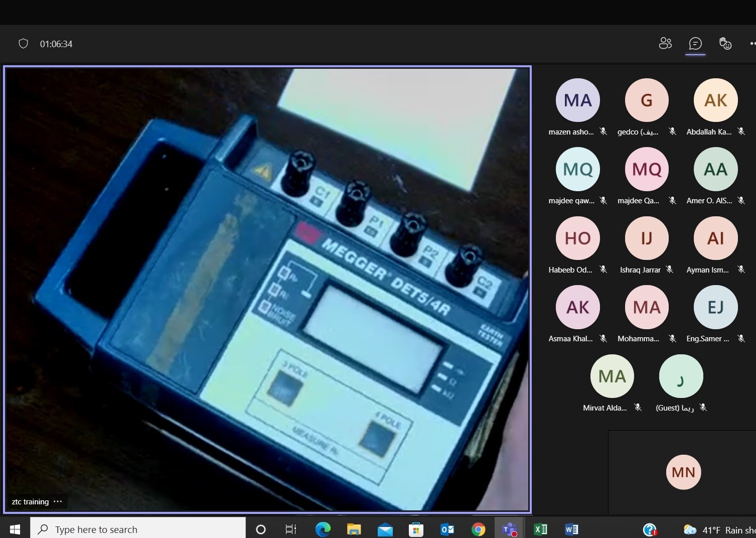The height and width of the screenshot is (538, 756).
Task: Click the raise hand reactions icon
Action: click(725, 44)
